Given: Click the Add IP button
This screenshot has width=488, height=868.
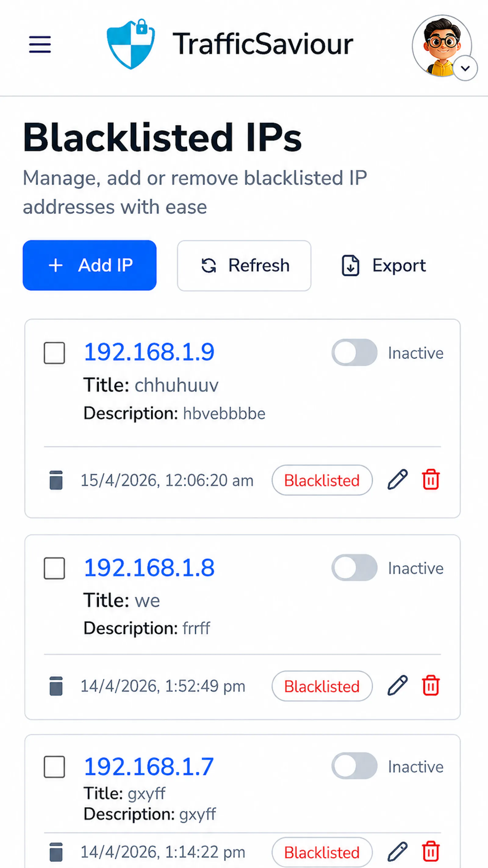Looking at the screenshot, I should (90, 265).
